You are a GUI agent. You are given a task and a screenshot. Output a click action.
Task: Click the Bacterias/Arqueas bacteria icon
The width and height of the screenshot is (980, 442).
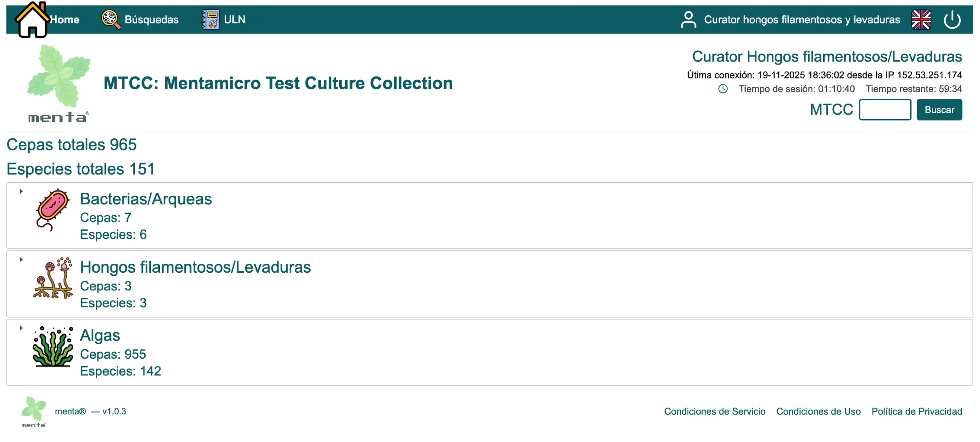52,210
